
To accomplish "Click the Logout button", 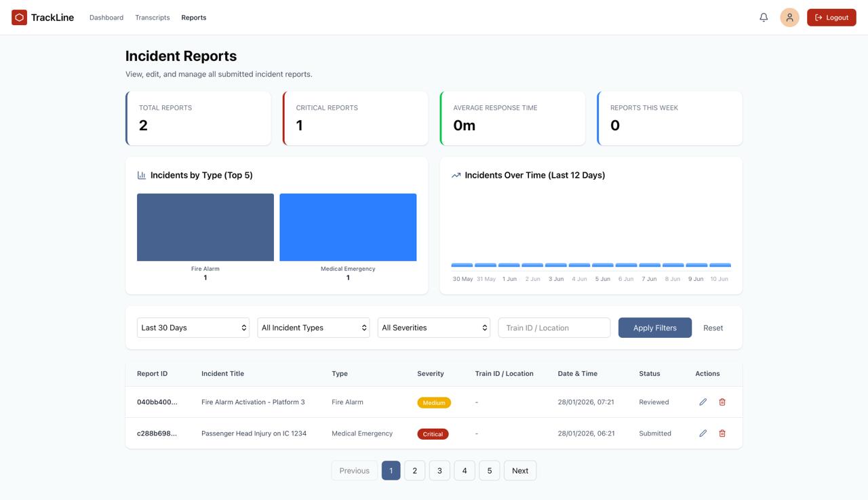I will [x=831, y=18].
